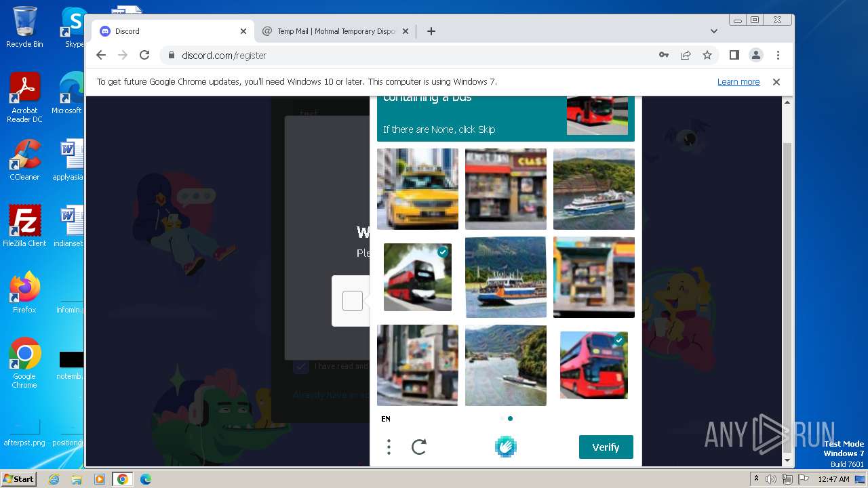The image size is (868, 488).
Task: Click Learn more link in update bar
Action: click(x=738, y=82)
